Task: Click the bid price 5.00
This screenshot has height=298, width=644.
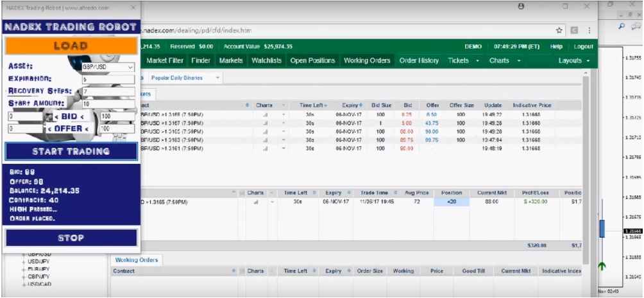Action: pyautogui.click(x=407, y=123)
